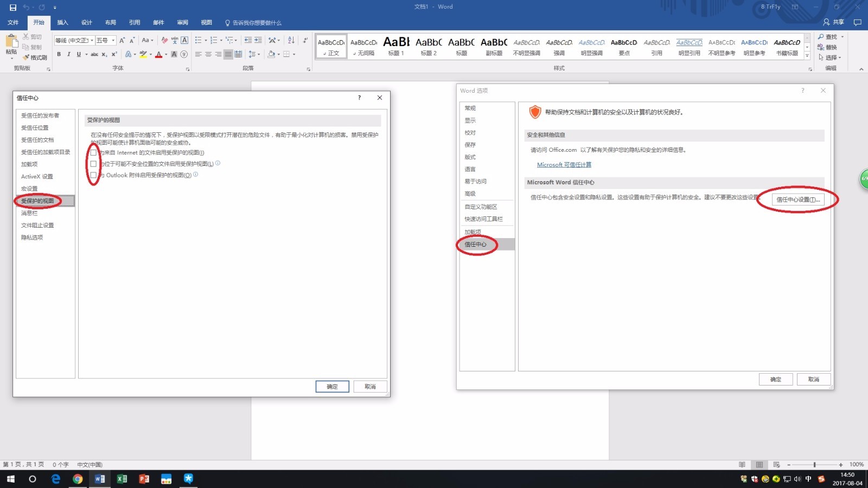
Task: Click the Save icon in quick access toolbar
Action: (x=13, y=7)
